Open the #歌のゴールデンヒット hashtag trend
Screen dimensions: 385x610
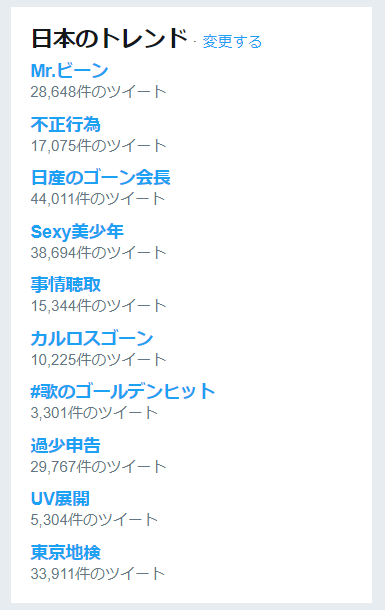tap(123, 391)
